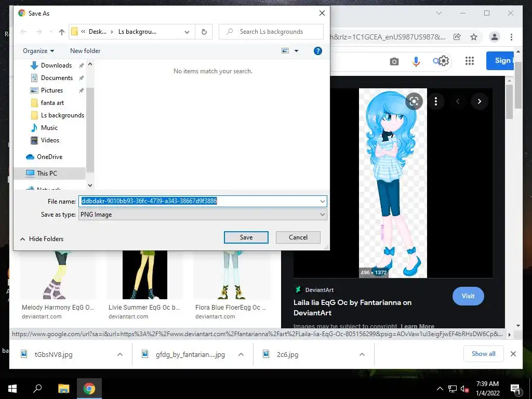Screen dimensions: 532x399
Task: Click the Visit button for DeviantArt
Action: pos(468,296)
